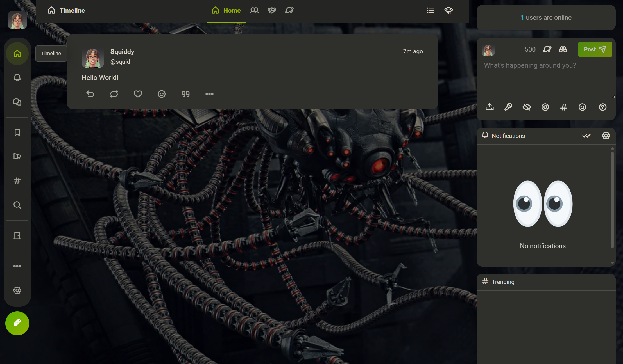The width and height of the screenshot is (623, 364).
Task: Open bookmarks in the left sidebar
Action: pyautogui.click(x=17, y=132)
